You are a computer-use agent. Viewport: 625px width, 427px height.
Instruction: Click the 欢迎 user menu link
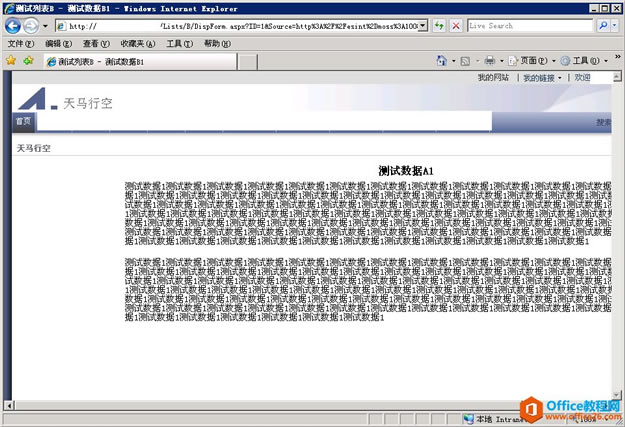(582, 78)
